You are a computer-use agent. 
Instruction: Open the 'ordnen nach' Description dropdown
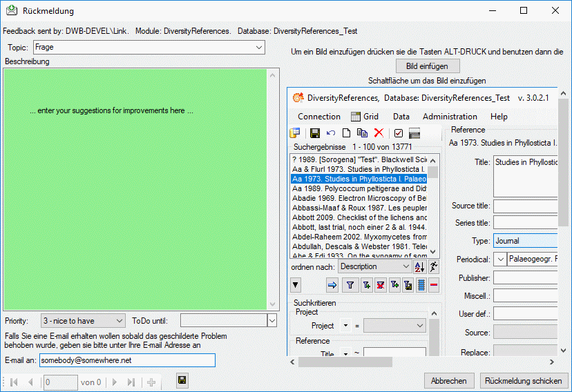pyautogui.click(x=375, y=266)
